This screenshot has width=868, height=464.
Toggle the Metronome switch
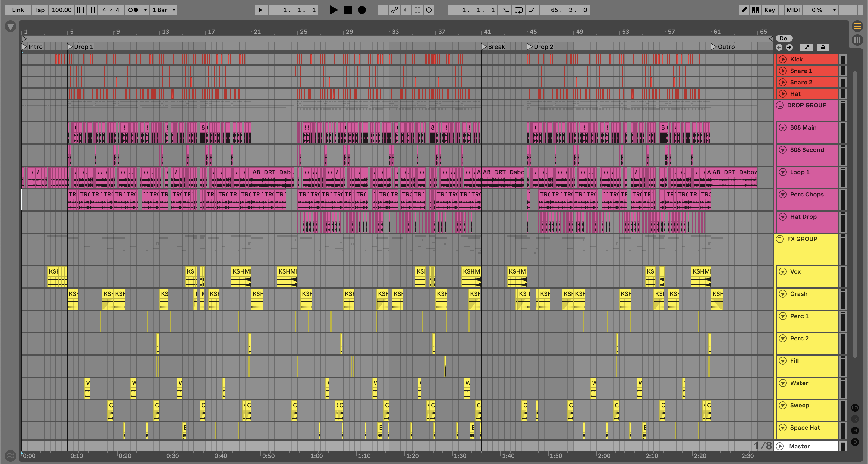[134, 10]
